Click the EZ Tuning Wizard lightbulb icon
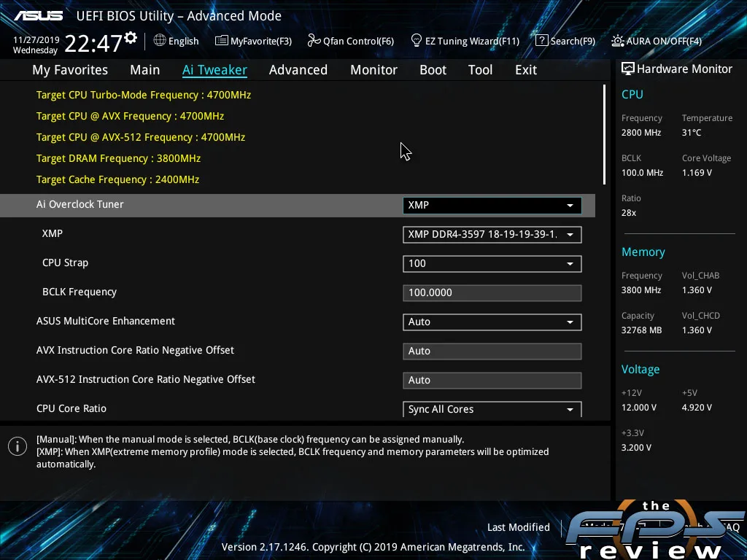747x560 pixels. point(416,41)
